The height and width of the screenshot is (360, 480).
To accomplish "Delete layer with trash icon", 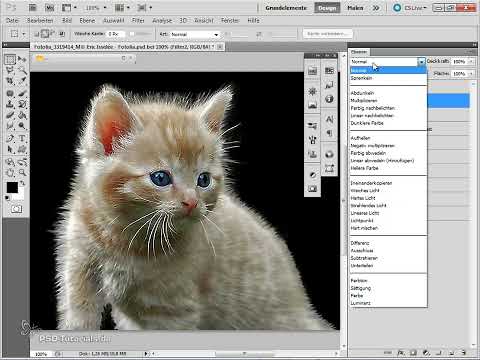I will [x=463, y=353].
